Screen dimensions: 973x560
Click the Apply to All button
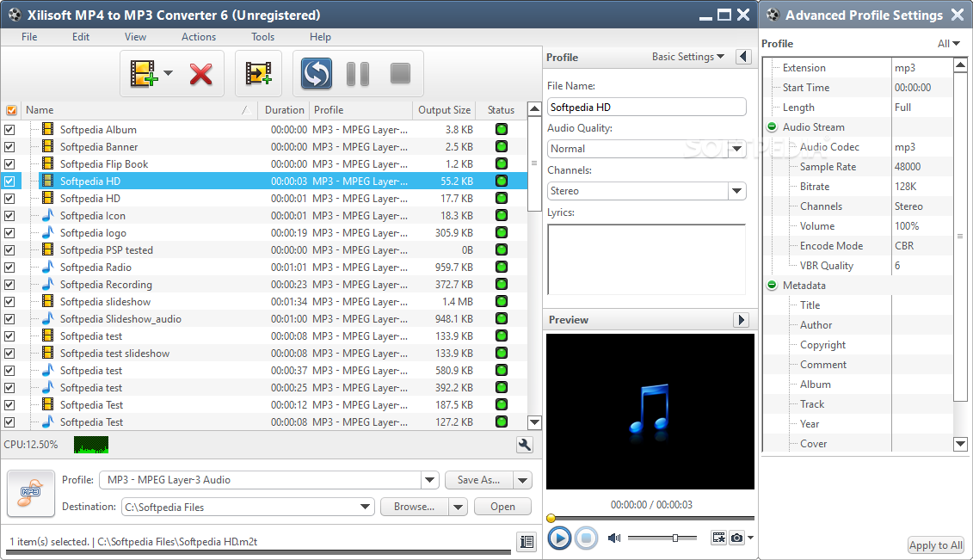(936, 545)
